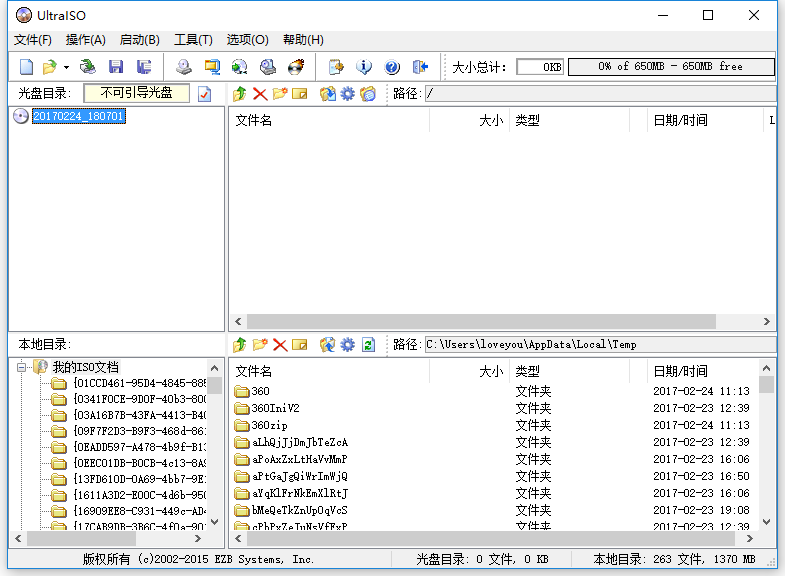
Task: Open the 选项(O) menu
Action: [247, 40]
